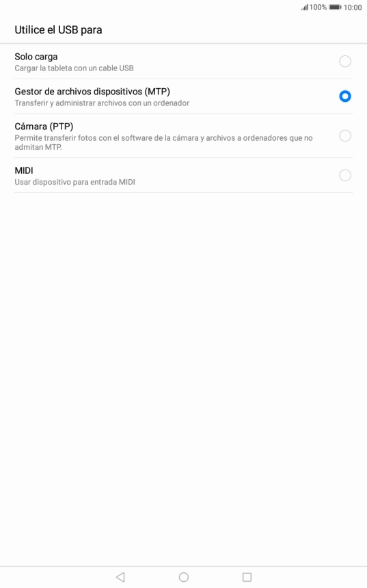This screenshot has width=367, height=588.
Task: Tap the 'Permite transferir fotos' description text
Action: (x=163, y=142)
